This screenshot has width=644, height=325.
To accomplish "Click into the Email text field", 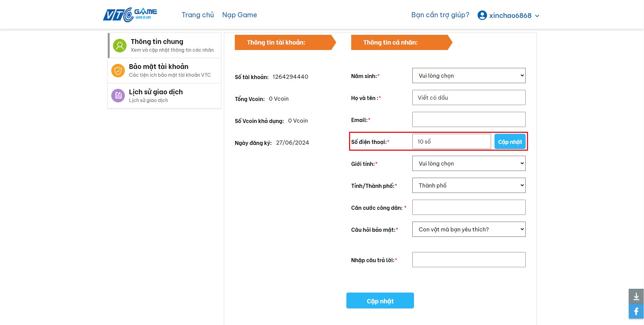I will coord(468,120).
